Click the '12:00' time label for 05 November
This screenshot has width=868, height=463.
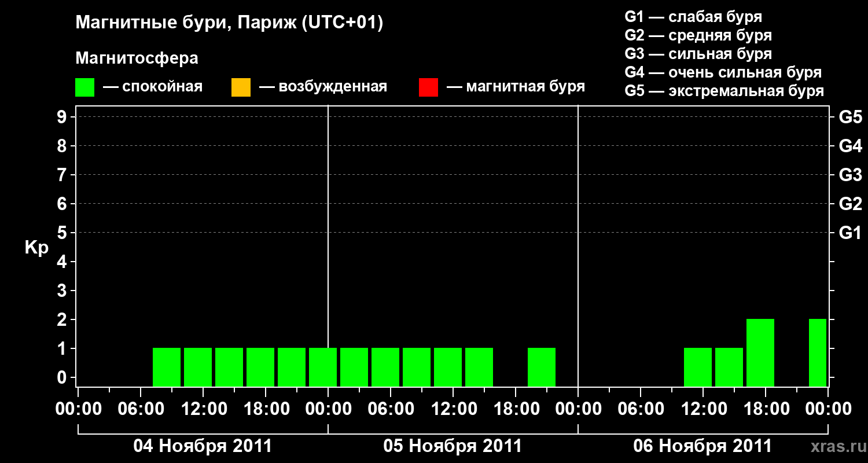click(x=453, y=409)
